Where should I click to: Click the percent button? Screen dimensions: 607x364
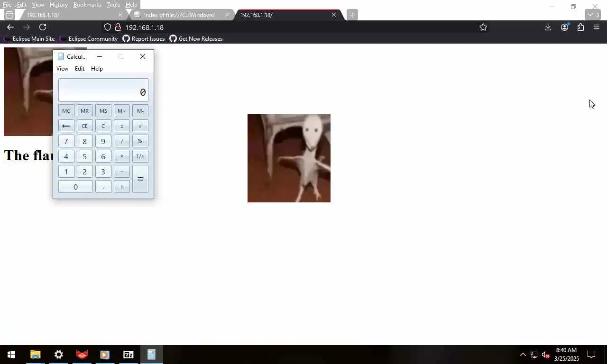[x=140, y=141]
